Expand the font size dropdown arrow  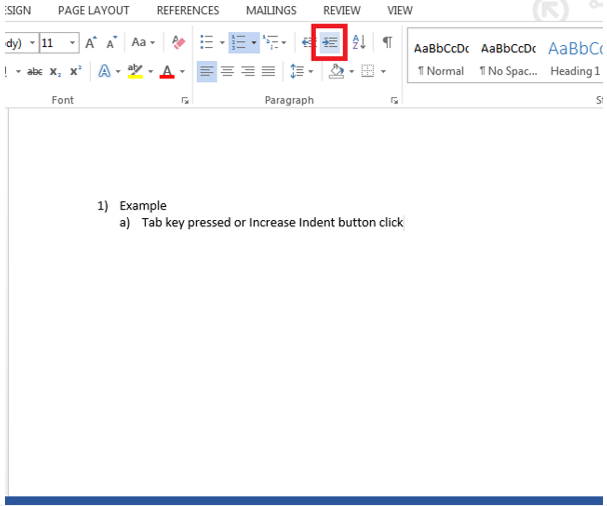coord(72,43)
